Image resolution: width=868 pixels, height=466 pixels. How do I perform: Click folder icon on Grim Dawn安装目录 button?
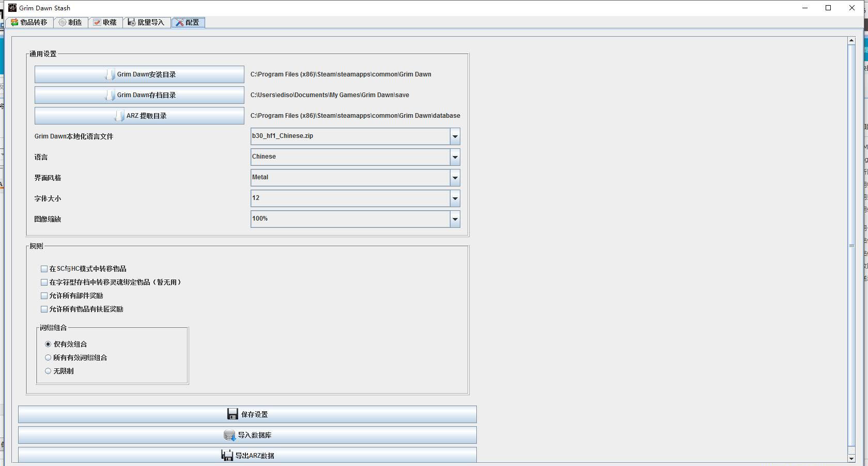[110, 74]
